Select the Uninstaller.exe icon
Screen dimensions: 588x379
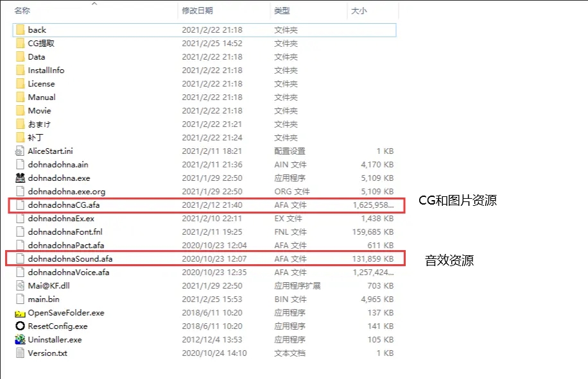click(x=21, y=340)
